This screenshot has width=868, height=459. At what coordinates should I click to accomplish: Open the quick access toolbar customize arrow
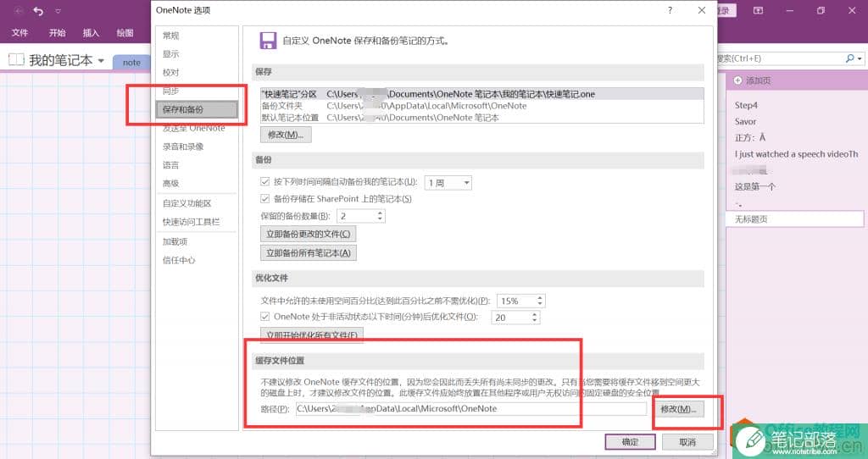tap(58, 11)
